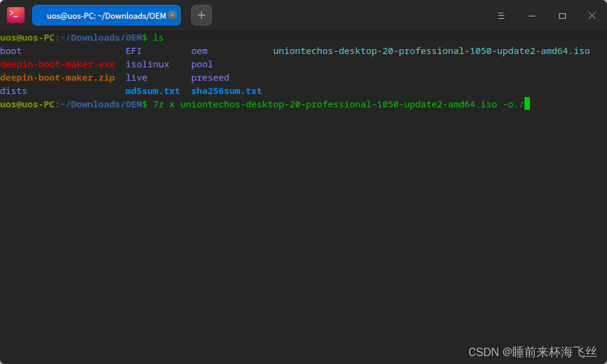Click the md5sum.txt file entry

pos(152,91)
